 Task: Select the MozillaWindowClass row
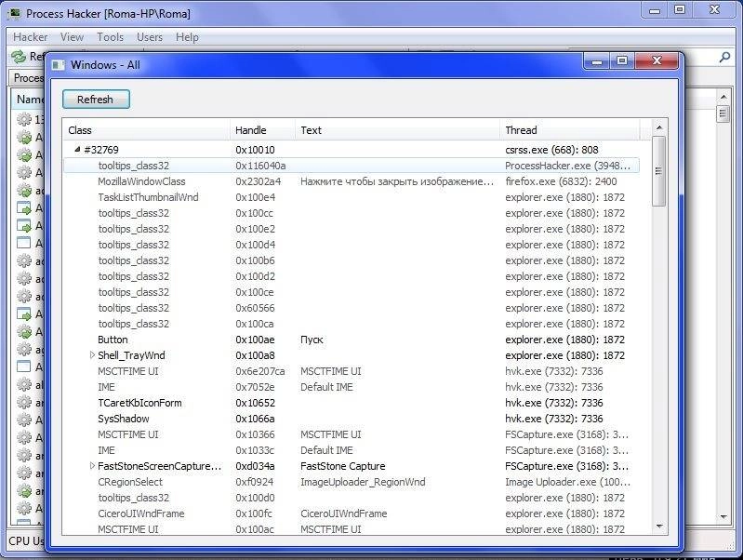352,181
